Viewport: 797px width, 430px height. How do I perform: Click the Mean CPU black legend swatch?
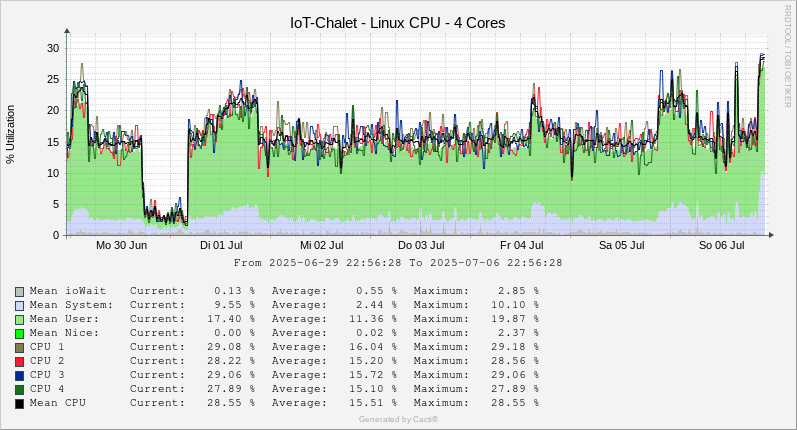pyautogui.click(x=19, y=404)
